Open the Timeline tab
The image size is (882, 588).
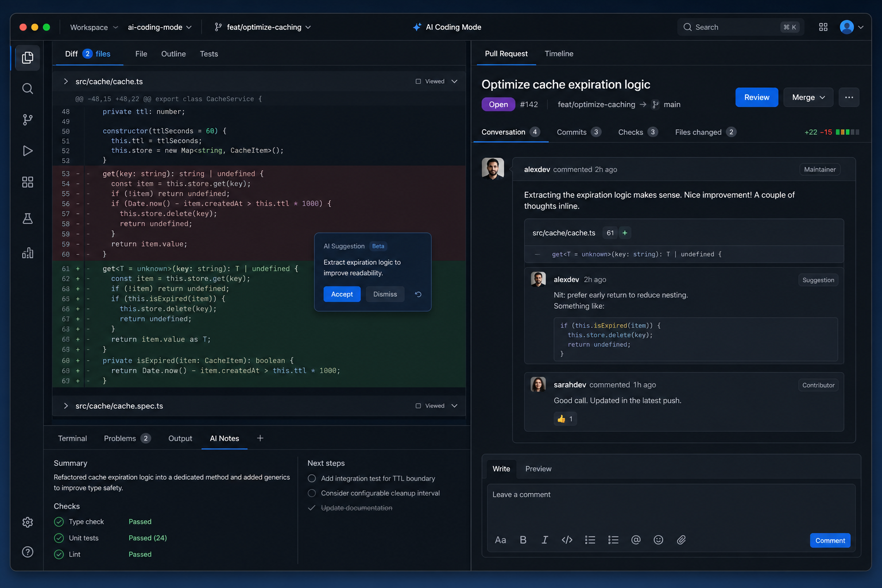559,53
